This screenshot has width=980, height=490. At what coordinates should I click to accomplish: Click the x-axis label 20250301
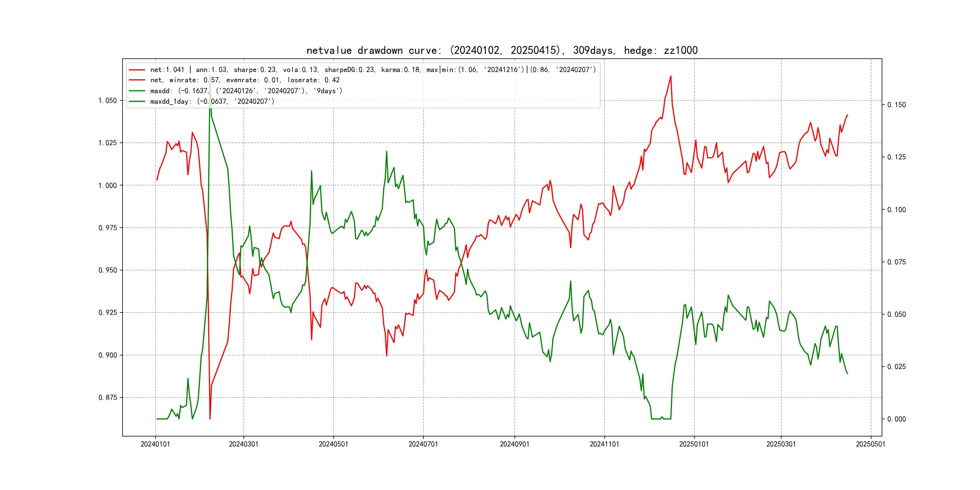[x=781, y=444]
